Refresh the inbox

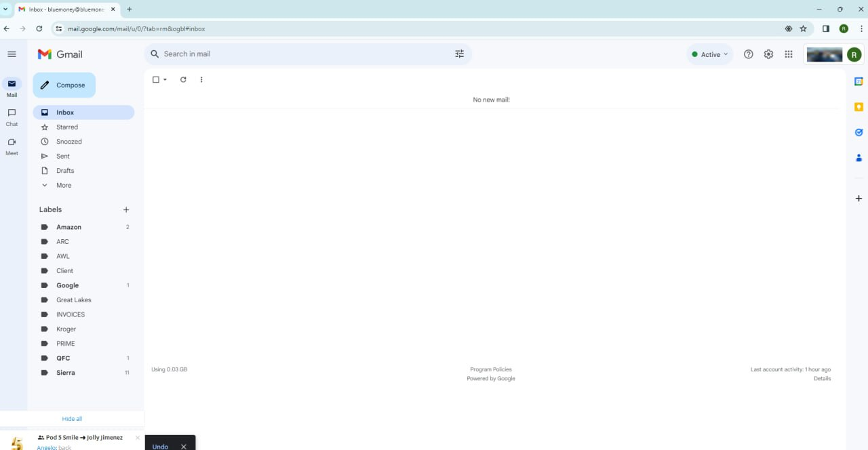click(x=183, y=80)
